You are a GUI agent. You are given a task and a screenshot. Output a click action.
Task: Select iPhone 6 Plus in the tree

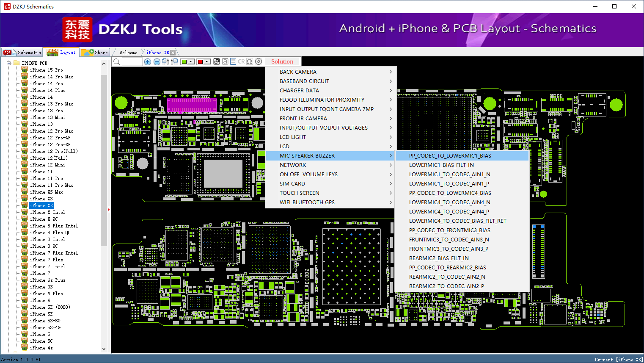coord(47,294)
